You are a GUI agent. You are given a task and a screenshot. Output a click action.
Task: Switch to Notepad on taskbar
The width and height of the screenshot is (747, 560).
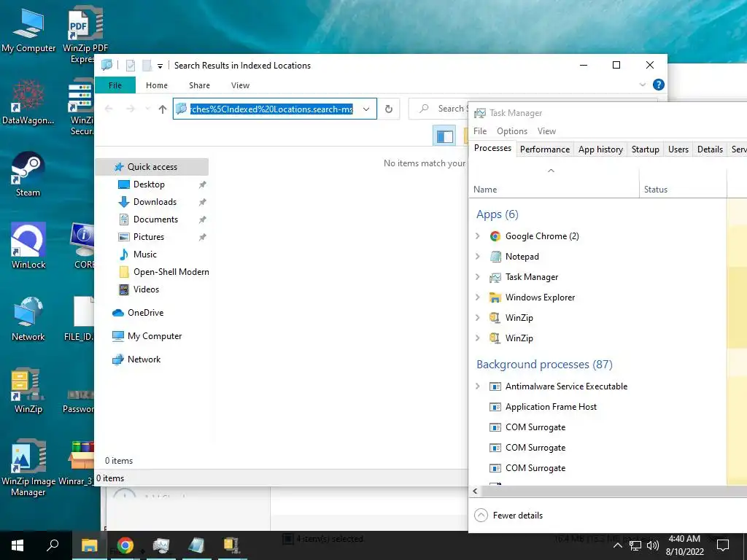(196, 545)
